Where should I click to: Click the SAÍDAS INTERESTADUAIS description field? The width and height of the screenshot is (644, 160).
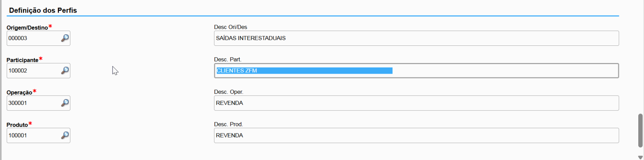(416, 38)
